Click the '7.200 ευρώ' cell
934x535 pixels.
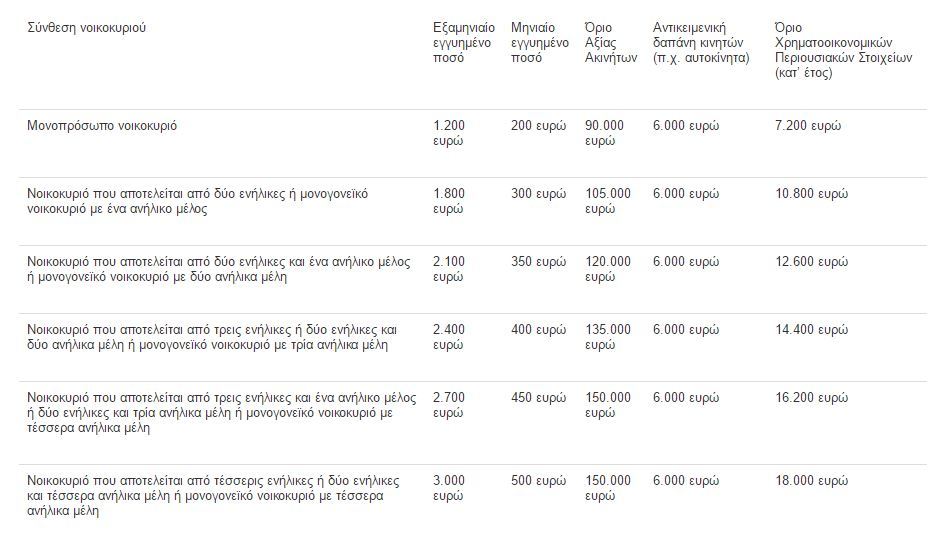808,126
